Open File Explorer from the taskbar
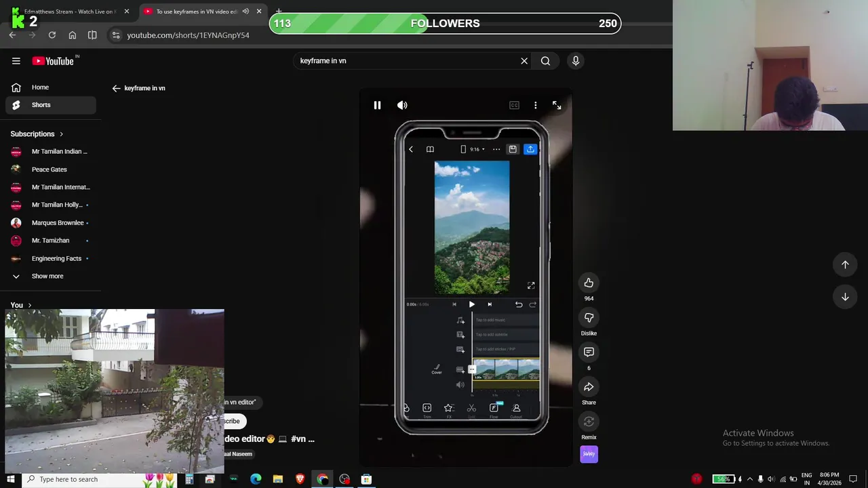This screenshot has height=488, width=868. (x=278, y=479)
